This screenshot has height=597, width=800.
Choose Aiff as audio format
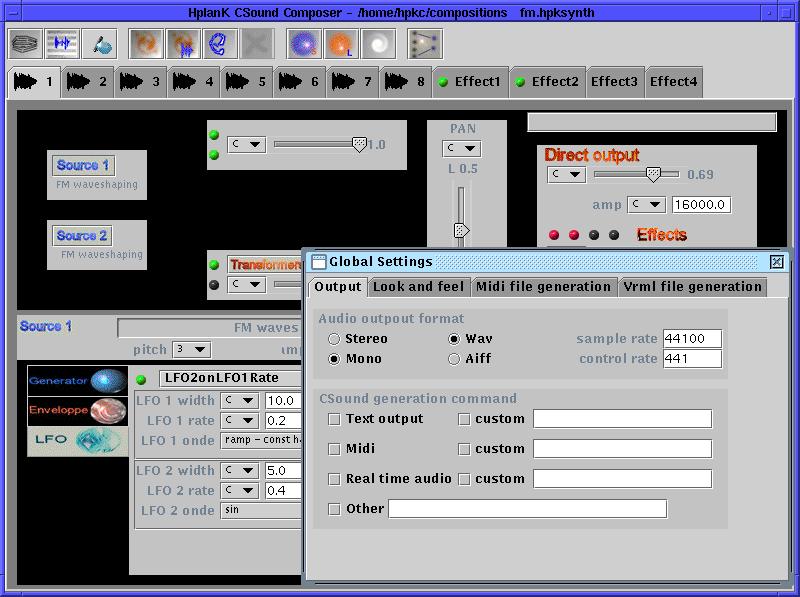click(455, 359)
